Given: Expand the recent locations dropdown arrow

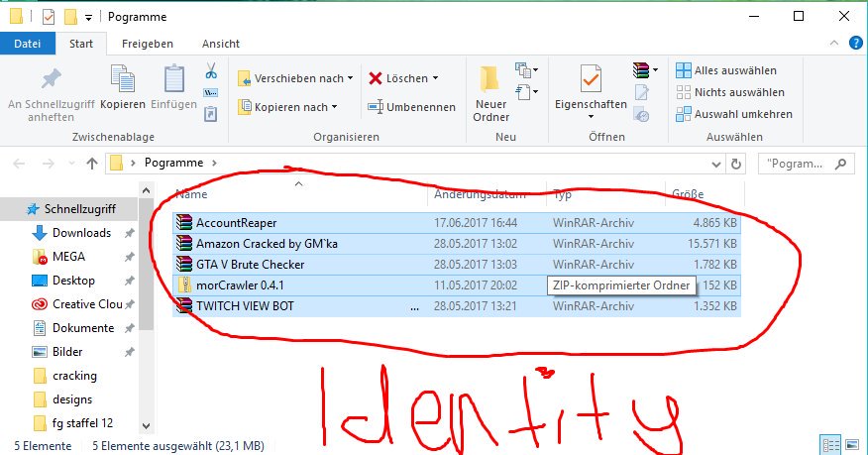Looking at the screenshot, I should 71,164.
